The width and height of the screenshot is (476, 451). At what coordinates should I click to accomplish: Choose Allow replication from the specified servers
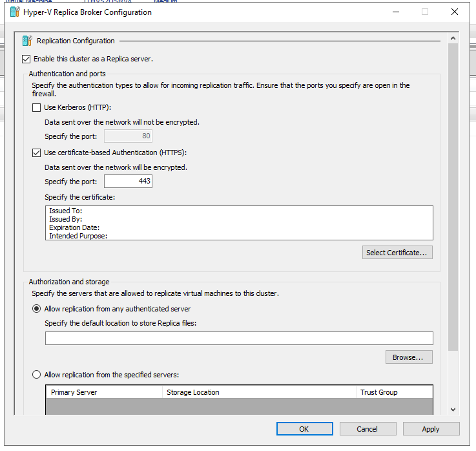(x=36, y=375)
